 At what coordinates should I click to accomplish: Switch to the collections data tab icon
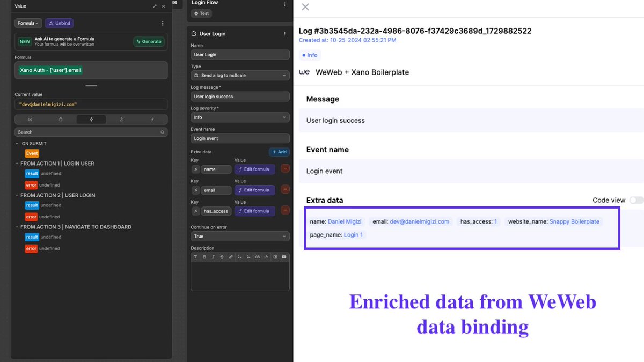(61, 119)
